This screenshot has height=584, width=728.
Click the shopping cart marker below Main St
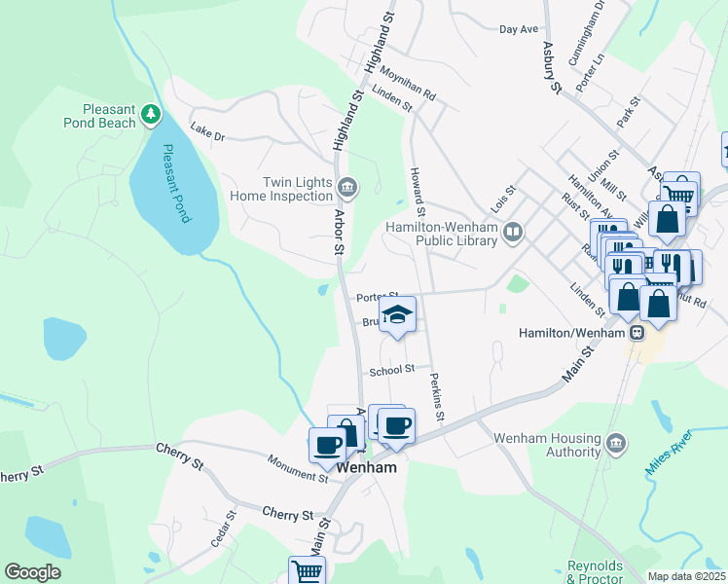307,570
